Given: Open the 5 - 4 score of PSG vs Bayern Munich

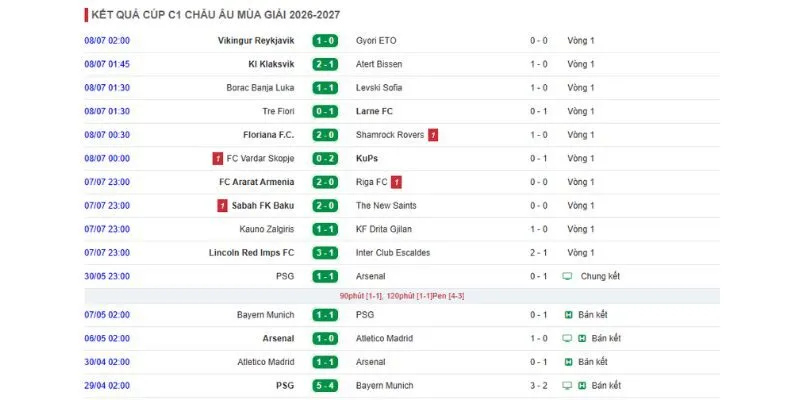Looking at the screenshot, I should [325, 385].
